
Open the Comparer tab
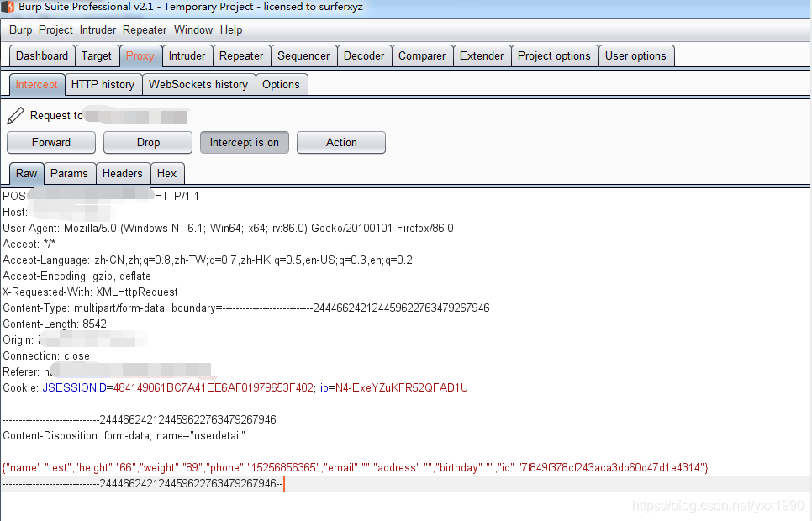(x=422, y=56)
